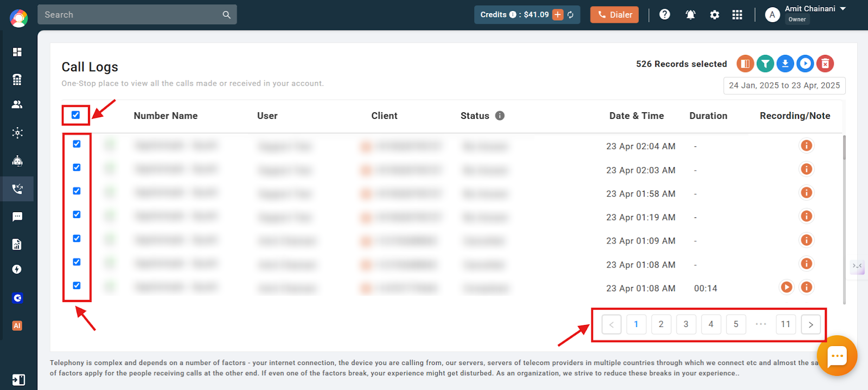Jump to page 4

pos(711,324)
